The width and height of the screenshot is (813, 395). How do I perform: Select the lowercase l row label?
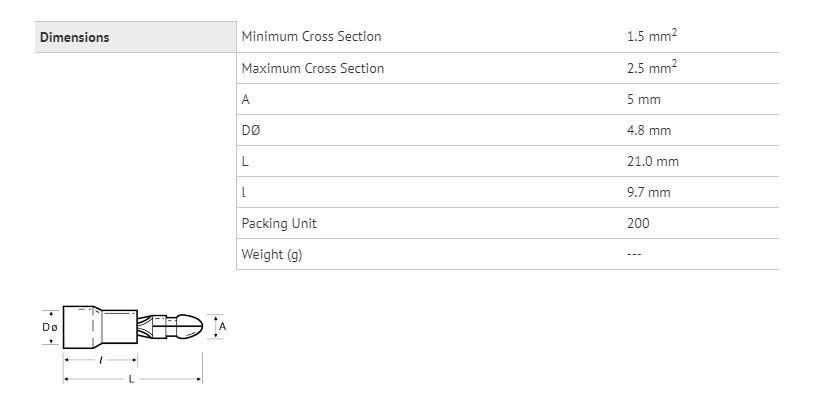[244, 193]
